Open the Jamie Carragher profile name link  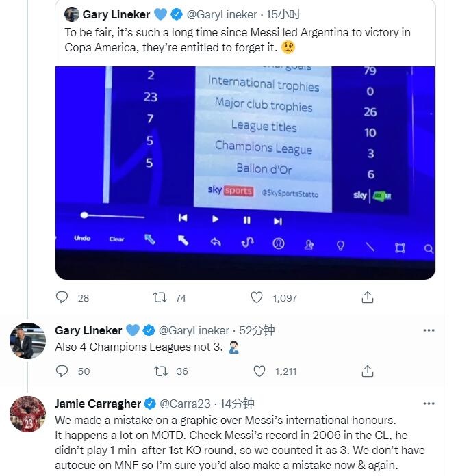pyautogui.click(x=98, y=404)
